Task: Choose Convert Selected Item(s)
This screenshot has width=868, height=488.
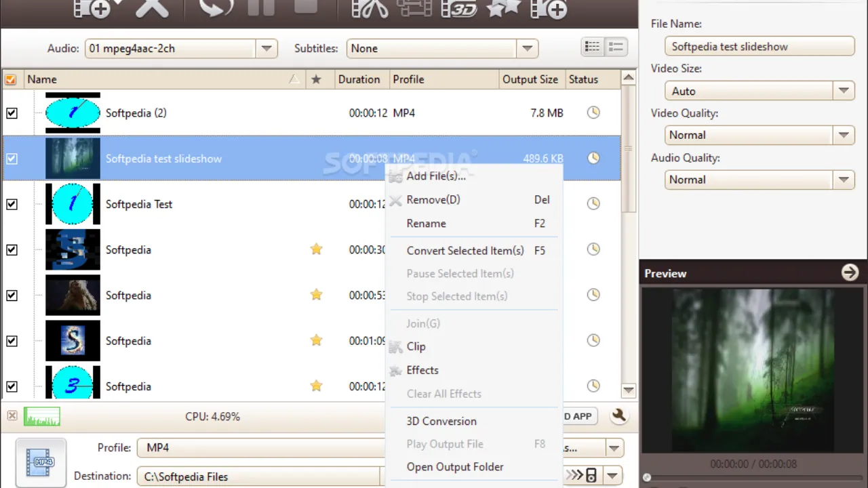Action: click(x=465, y=250)
